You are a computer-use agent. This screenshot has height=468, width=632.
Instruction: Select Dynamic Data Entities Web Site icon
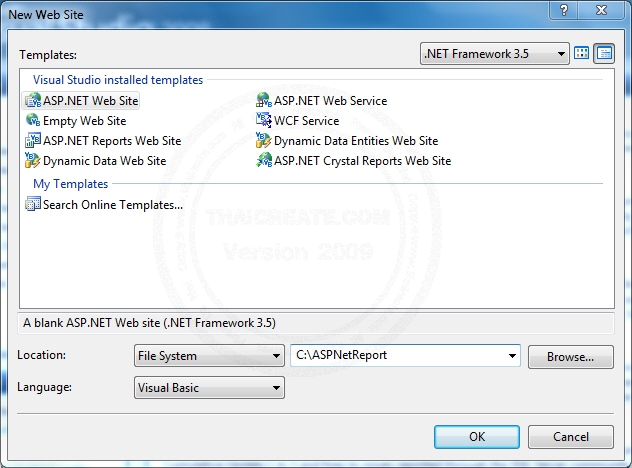tap(264, 141)
